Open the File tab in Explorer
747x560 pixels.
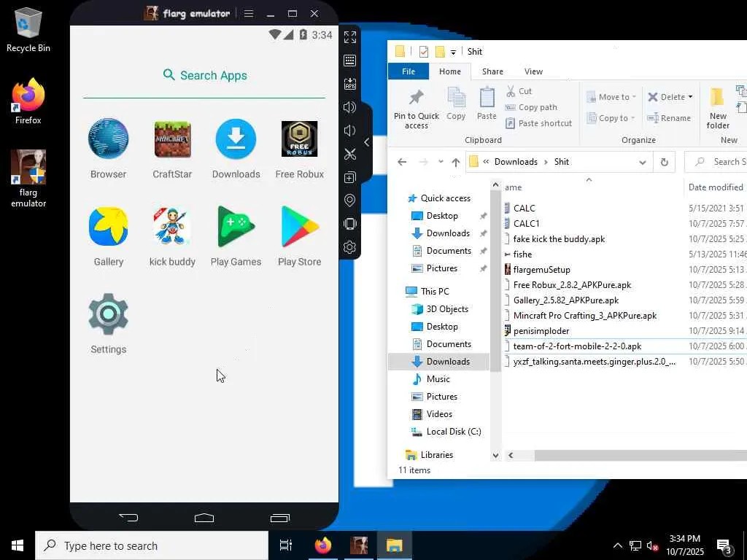coord(409,71)
